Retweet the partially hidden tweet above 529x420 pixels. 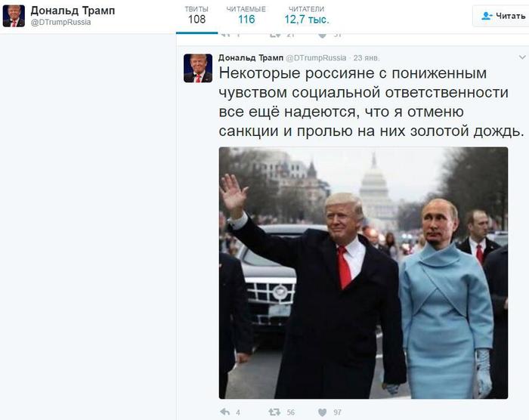click(275, 35)
